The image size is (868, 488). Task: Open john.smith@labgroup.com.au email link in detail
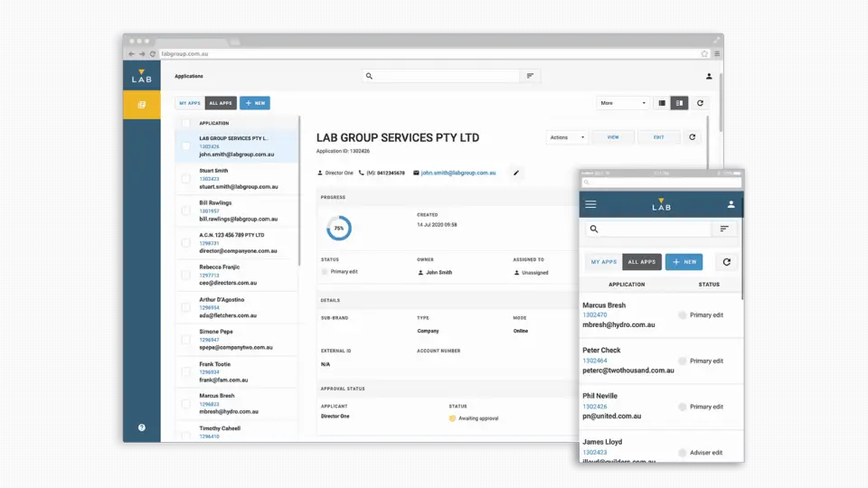pos(458,173)
